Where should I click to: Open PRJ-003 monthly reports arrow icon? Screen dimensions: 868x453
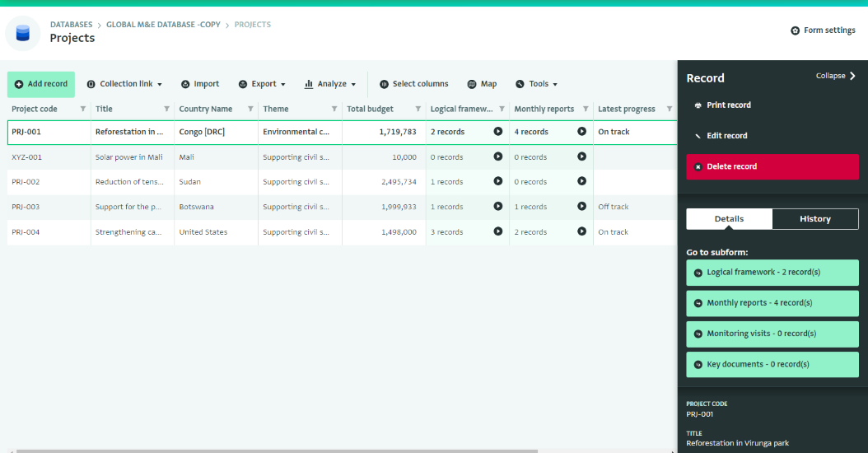pos(581,206)
